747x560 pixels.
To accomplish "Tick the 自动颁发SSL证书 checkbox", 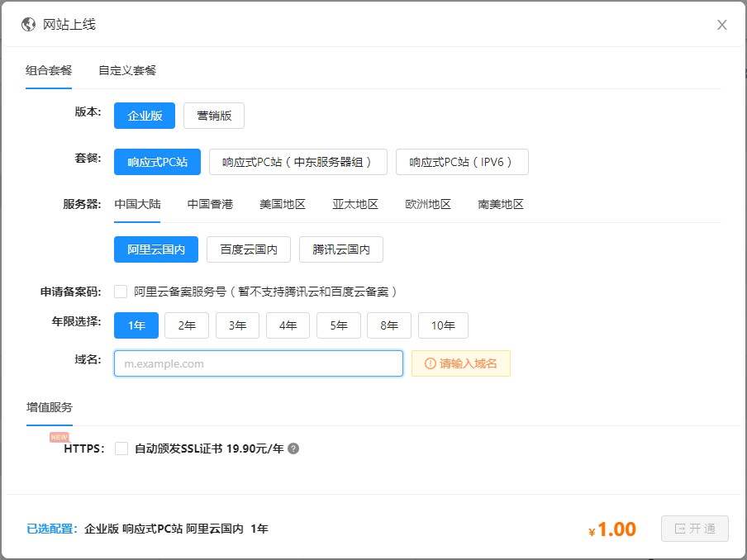I will pos(121,448).
